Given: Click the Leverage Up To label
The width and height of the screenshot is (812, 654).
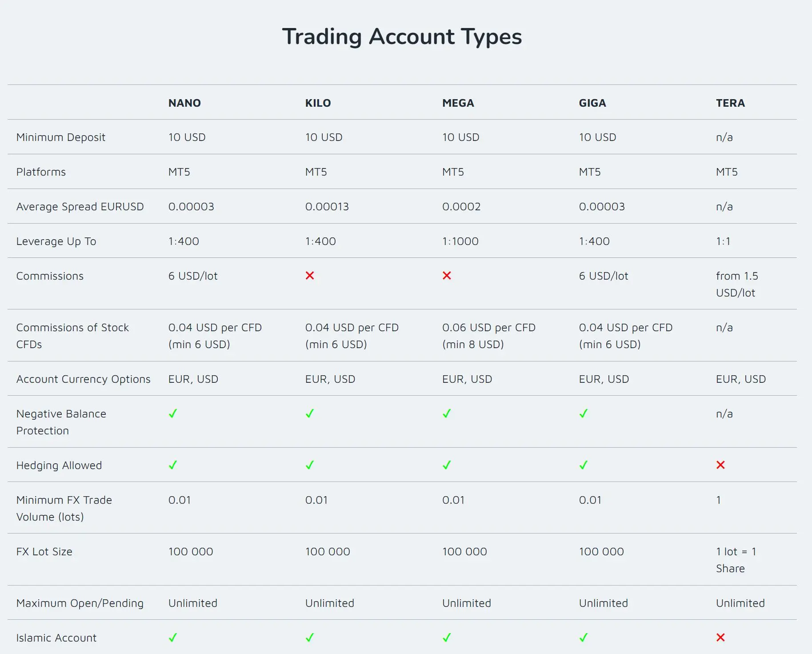Looking at the screenshot, I should pyautogui.click(x=56, y=241).
